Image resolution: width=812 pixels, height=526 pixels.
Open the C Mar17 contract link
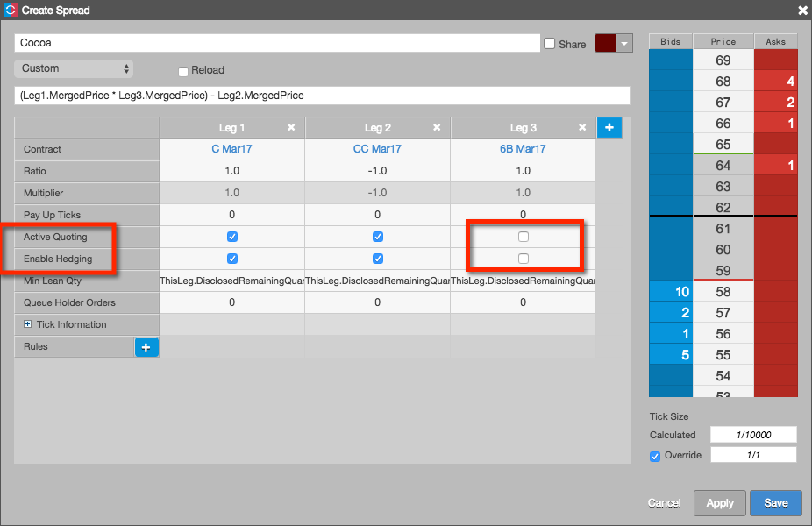tap(231, 149)
